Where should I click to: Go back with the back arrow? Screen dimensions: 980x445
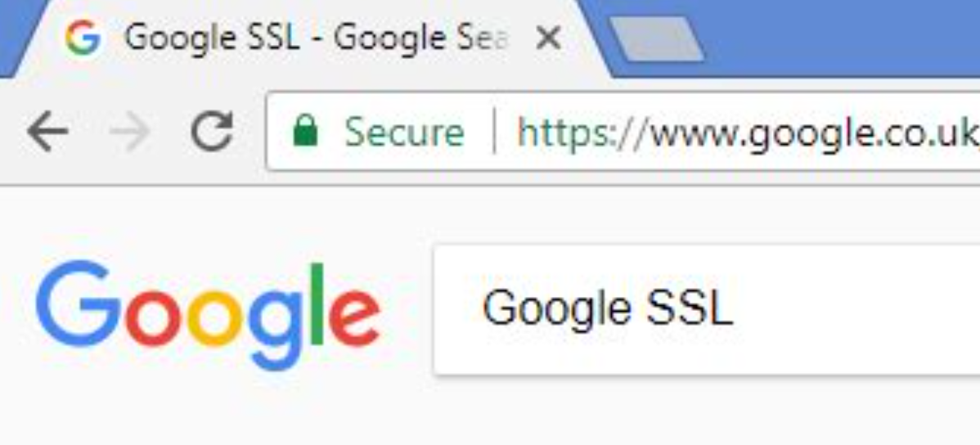(47, 132)
